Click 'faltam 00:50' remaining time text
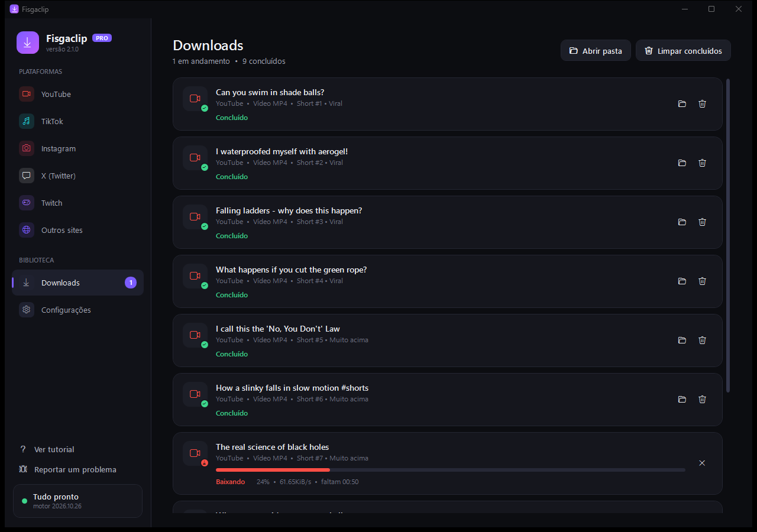The width and height of the screenshot is (757, 532). [x=340, y=482]
